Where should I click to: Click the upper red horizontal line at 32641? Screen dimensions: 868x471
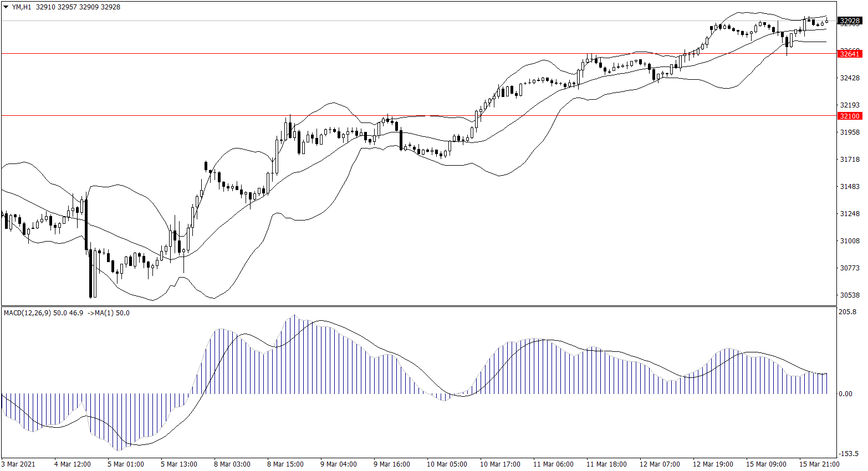coord(388,54)
